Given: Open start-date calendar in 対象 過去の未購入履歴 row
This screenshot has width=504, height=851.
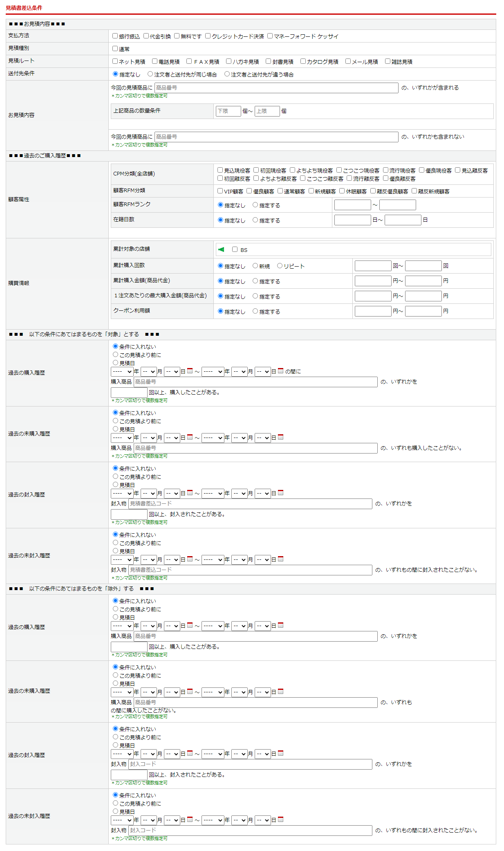Looking at the screenshot, I should 190,437.
